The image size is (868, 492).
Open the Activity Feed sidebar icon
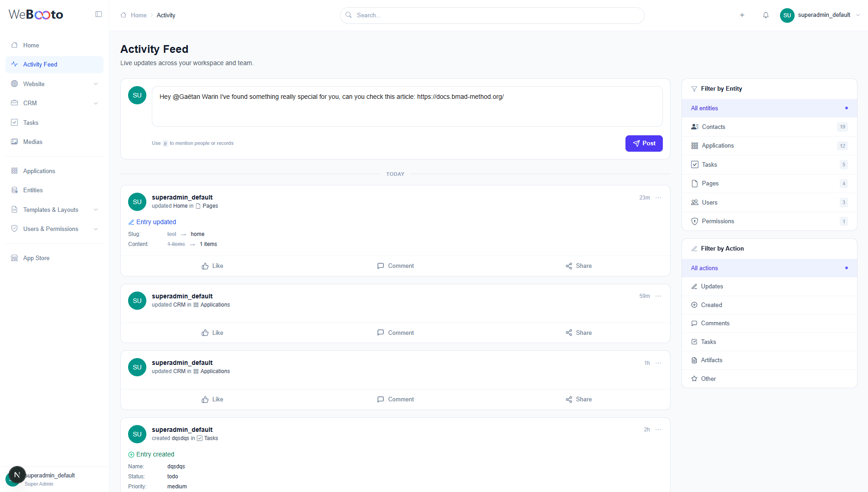coord(14,64)
